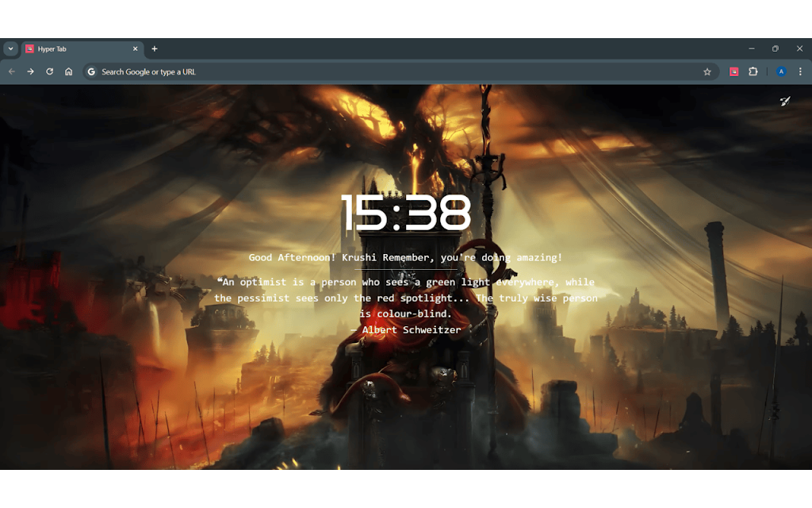Close the browser window
812x508 pixels.
[799, 48]
